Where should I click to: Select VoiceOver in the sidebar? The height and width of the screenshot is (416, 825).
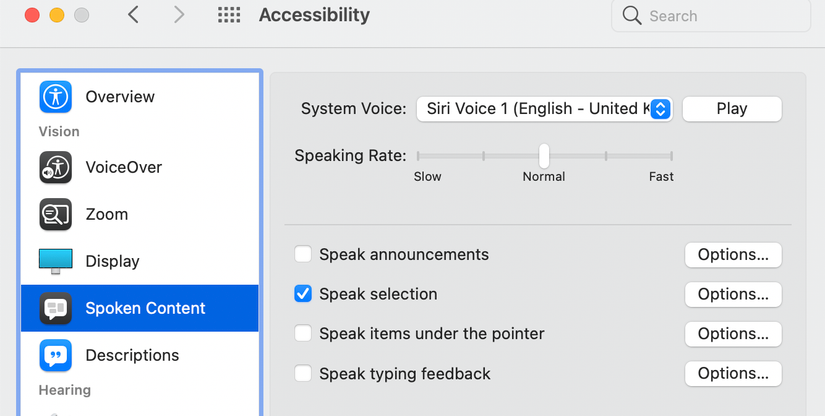pos(139,167)
